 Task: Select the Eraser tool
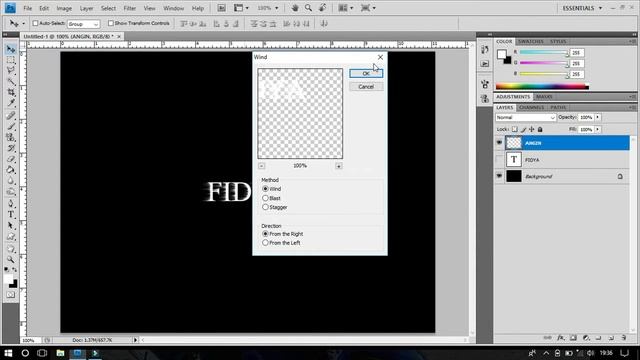click(x=11, y=159)
